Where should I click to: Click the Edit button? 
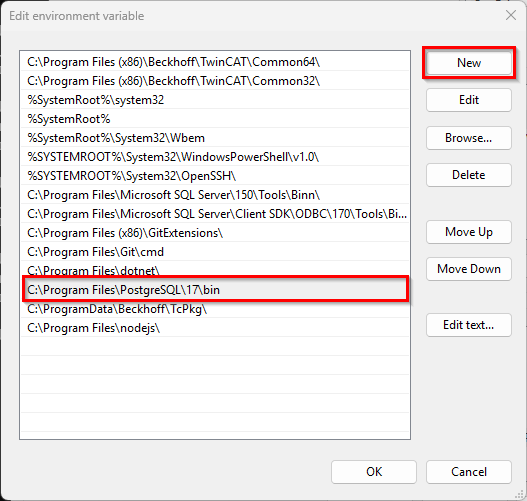point(469,100)
